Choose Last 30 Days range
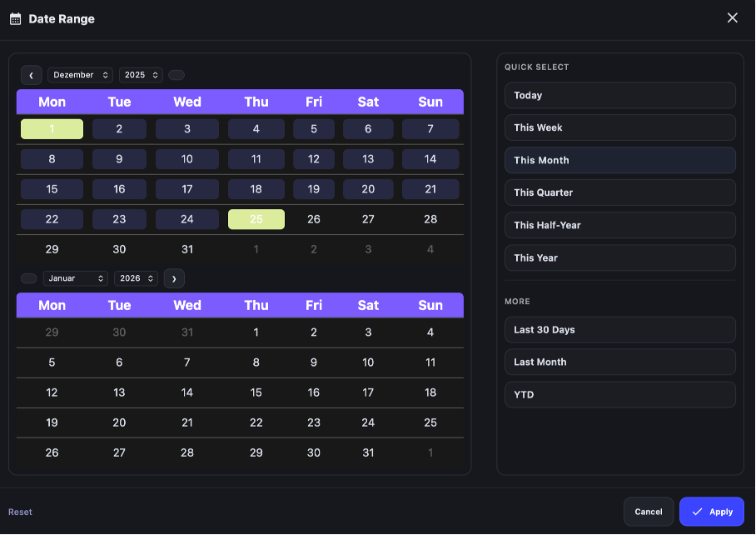This screenshot has height=535, width=756. point(619,330)
